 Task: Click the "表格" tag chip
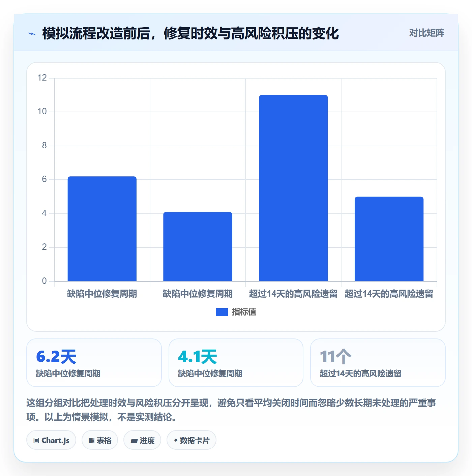100,440
